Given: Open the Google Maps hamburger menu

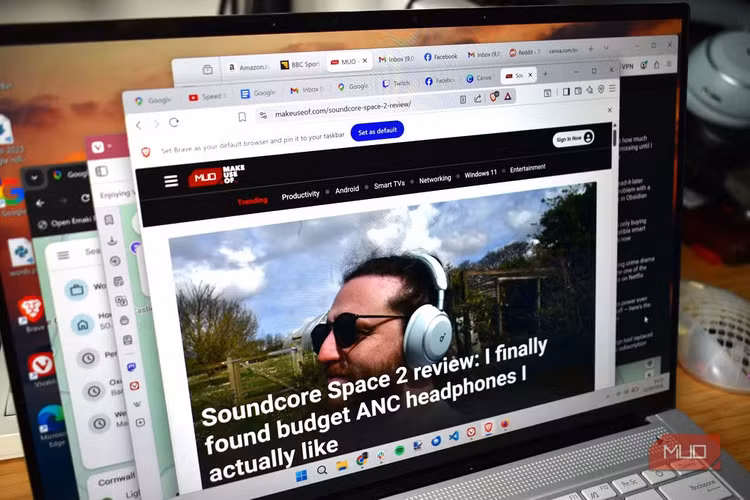Looking at the screenshot, I should coord(63,255).
